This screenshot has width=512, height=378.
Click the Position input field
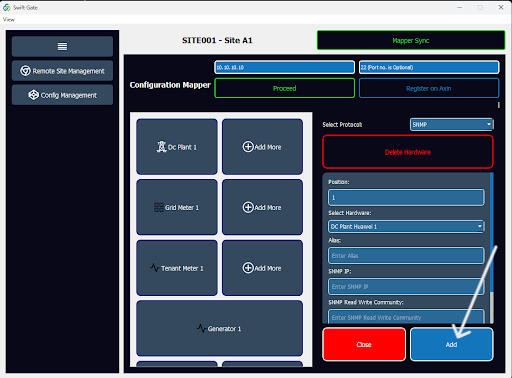click(406, 197)
